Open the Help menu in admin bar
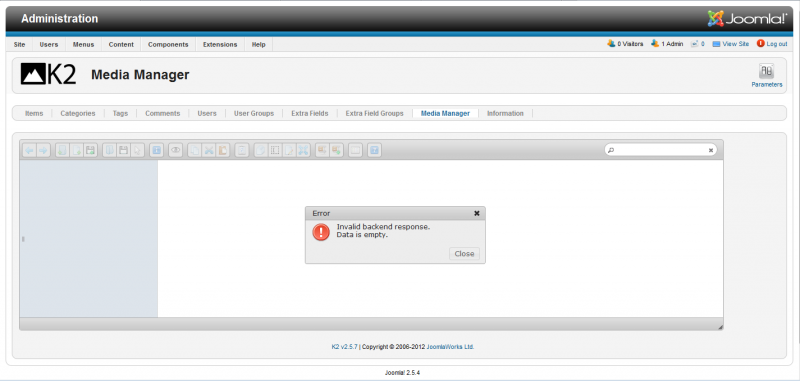The image size is (800, 381). click(259, 44)
